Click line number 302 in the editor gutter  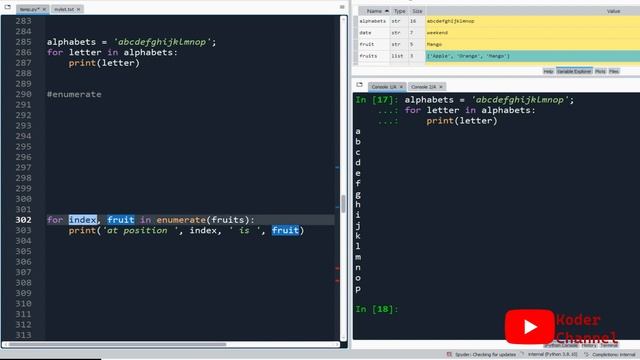tap(23, 220)
